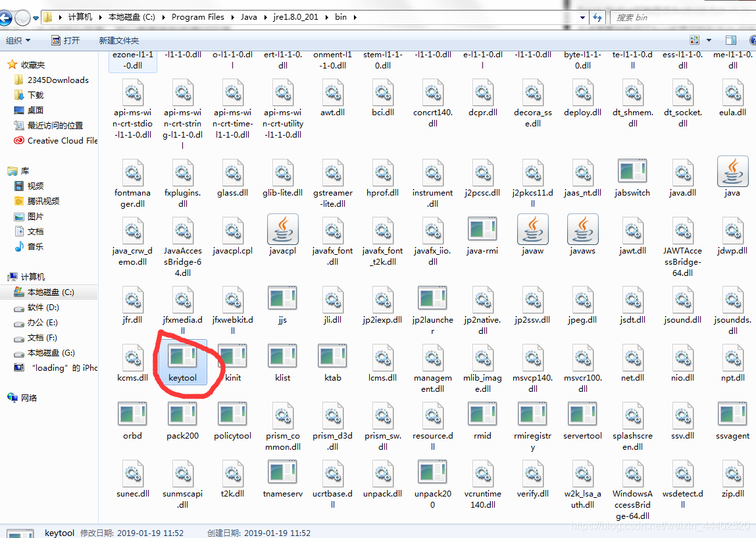Click the 新建文件夹 toolbar button
Image resolution: width=756 pixels, height=538 pixels.
coord(119,41)
